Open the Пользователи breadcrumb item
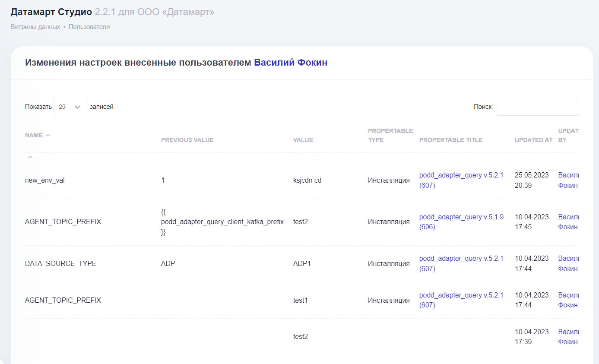599x364 pixels. [89, 26]
